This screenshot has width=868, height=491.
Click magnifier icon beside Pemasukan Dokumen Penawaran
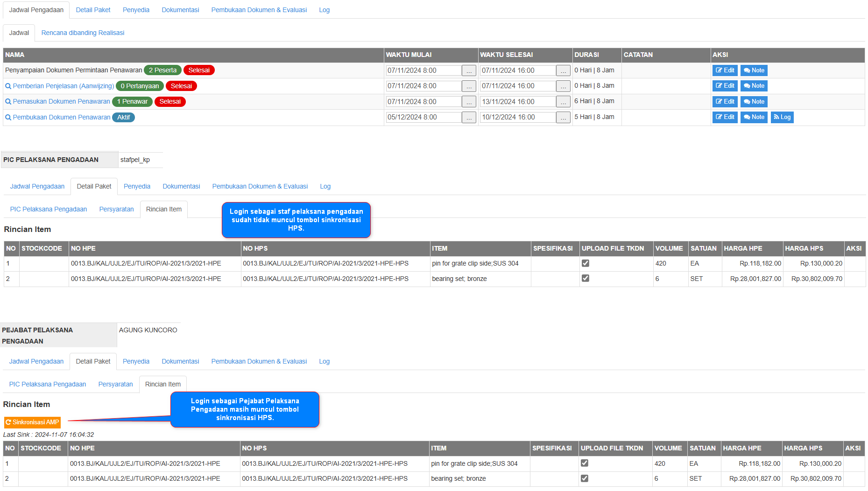click(8, 102)
